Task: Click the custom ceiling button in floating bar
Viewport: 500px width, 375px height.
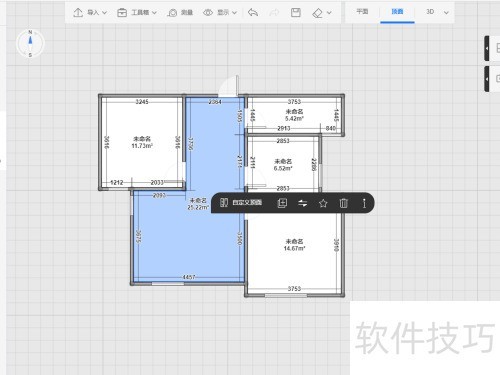Action: (241, 202)
